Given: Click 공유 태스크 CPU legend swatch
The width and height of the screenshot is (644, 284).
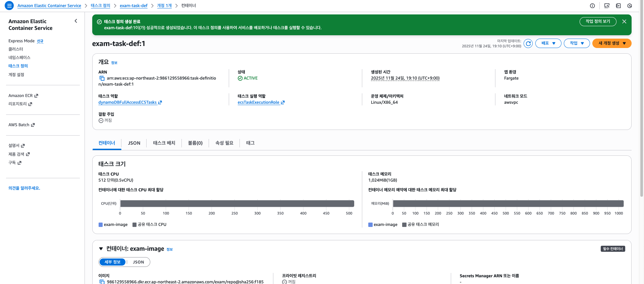Looking at the screenshot, I should point(135,225).
